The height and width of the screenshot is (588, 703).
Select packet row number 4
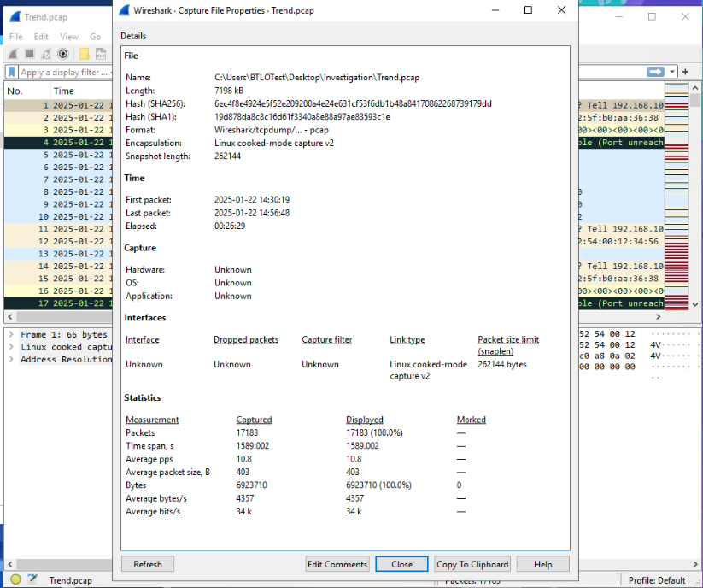(x=58, y=143)
